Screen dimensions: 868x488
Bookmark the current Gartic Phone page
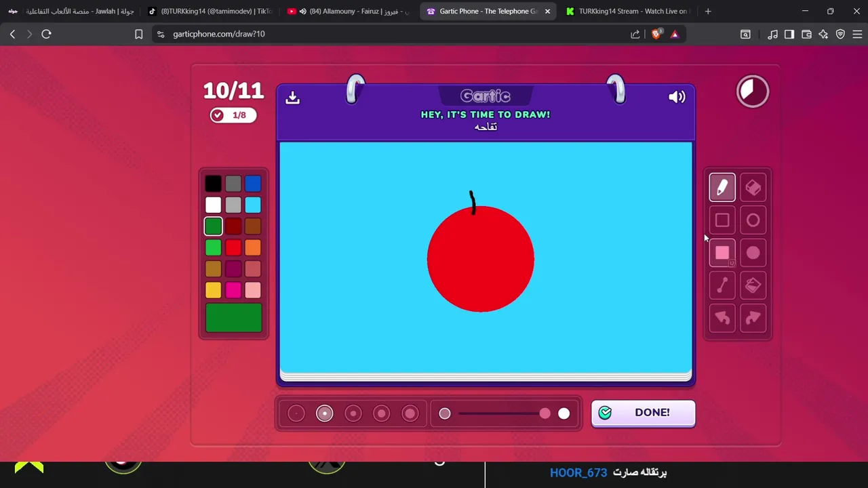(x=139, y=34)
